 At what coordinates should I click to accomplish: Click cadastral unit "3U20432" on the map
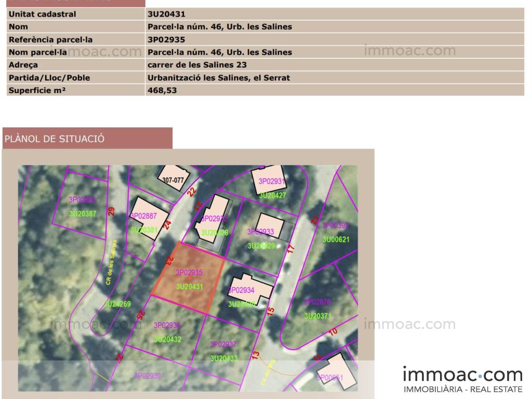(x=168, y=339)
